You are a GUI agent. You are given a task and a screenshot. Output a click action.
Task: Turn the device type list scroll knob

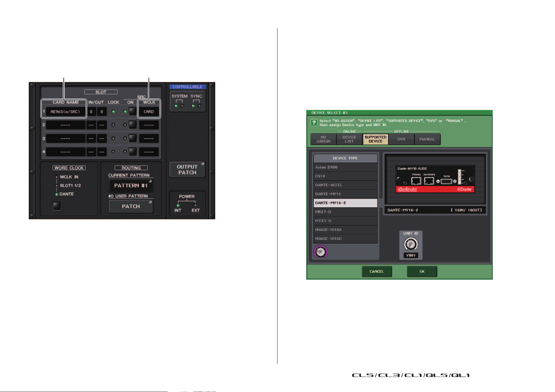click(x=320, y=252)
